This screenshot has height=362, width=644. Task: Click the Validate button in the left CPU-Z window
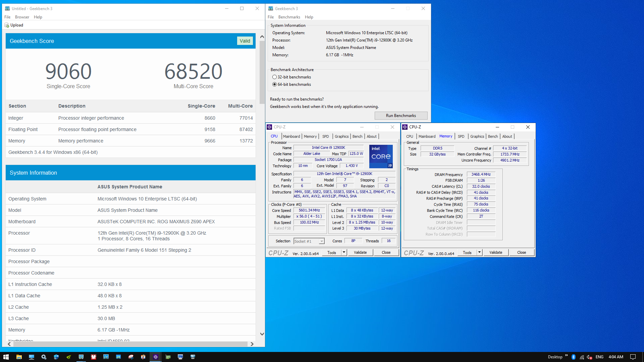pos(360,252)
